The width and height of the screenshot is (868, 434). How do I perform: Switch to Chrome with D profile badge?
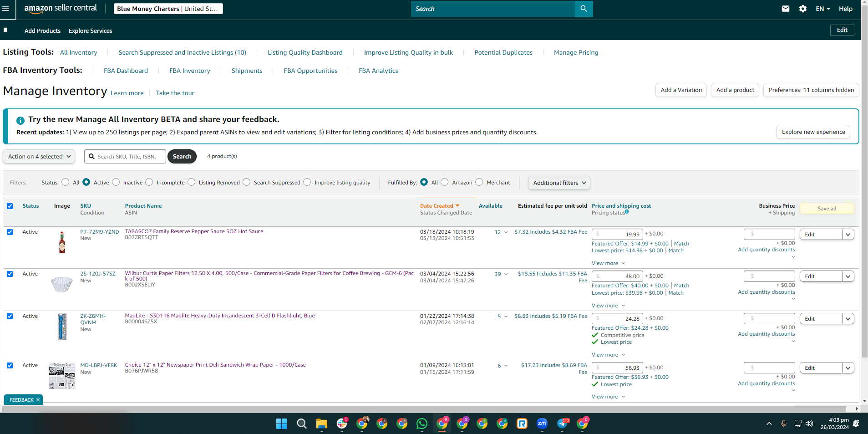(x=583, y=424)
